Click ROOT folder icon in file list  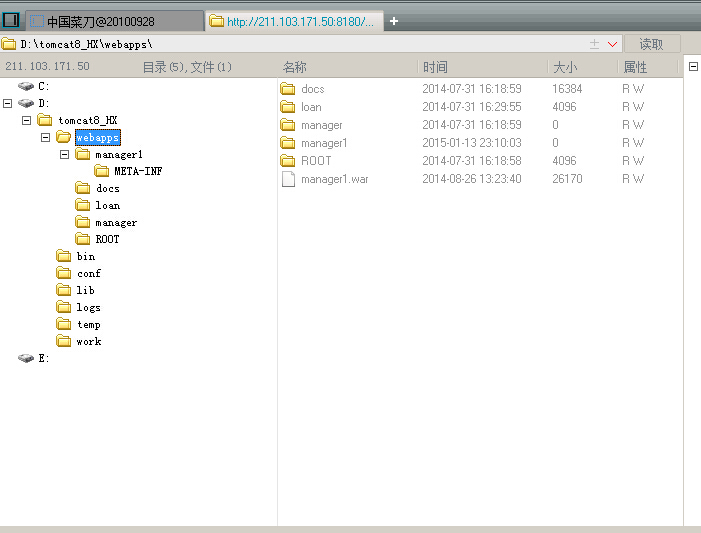pyautogui.click(x=288, y=161)
